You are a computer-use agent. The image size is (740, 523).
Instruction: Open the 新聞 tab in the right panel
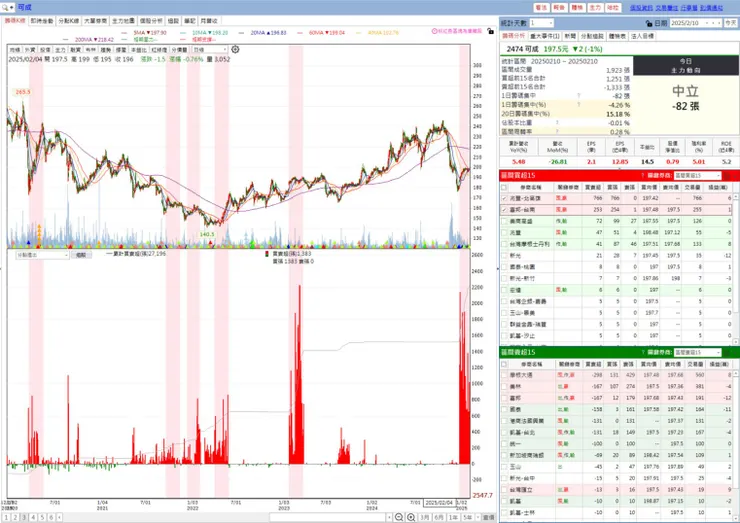570,36
